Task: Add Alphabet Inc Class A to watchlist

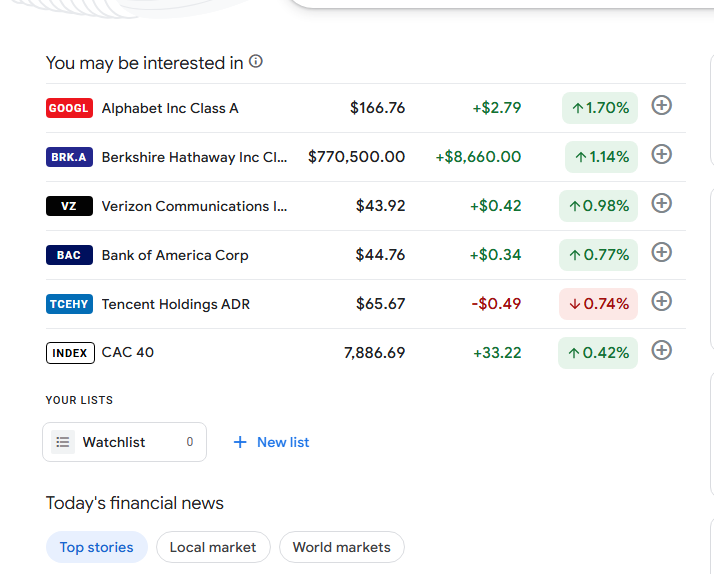Action: tap(661, 105)
